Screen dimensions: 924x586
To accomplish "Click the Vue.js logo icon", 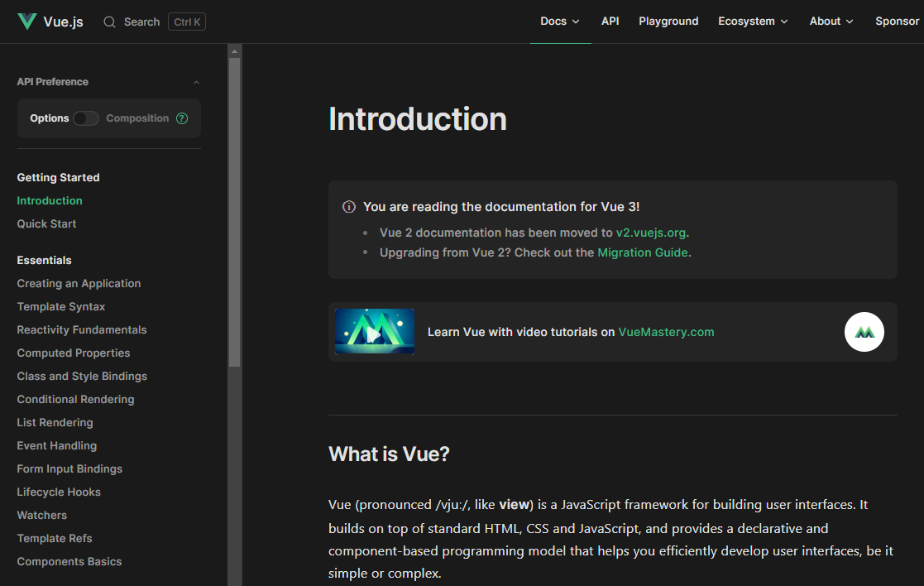I will click(x=26, y=21).
